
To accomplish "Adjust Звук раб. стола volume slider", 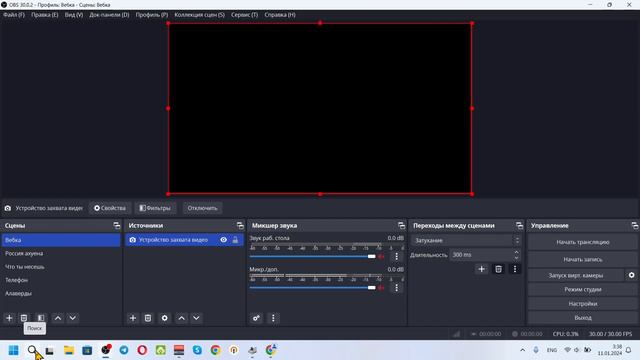I will 313,256.
